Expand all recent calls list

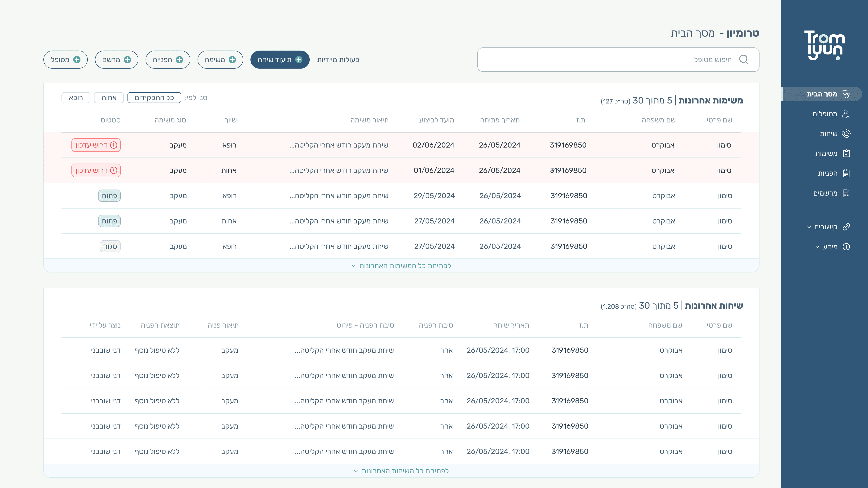[401, 471]
